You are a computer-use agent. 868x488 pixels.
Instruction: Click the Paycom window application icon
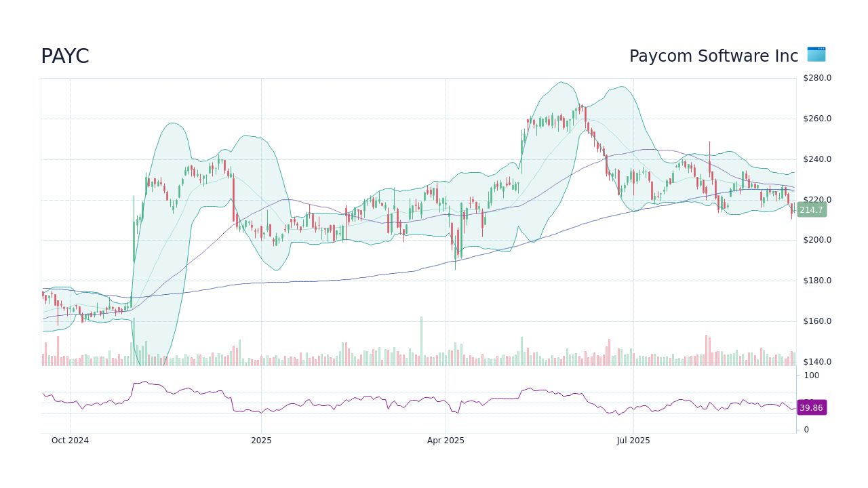(816, 55)
